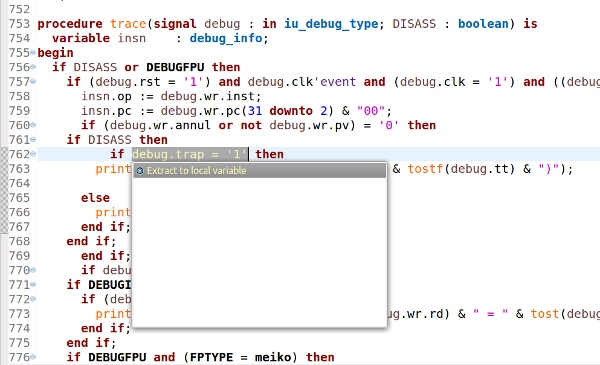The image size is (600, 365).
Task: Click 'end if;' on line 767
Action: [106, 227]
